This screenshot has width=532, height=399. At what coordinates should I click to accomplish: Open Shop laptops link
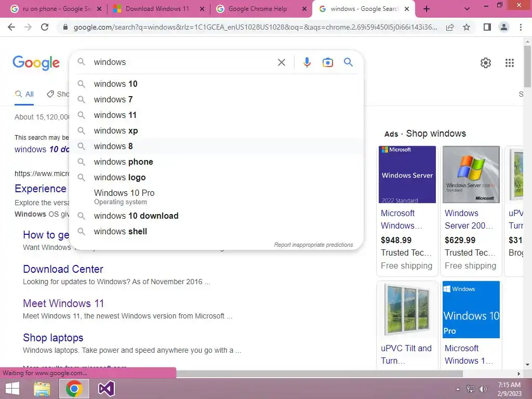(x=54, y=338)
